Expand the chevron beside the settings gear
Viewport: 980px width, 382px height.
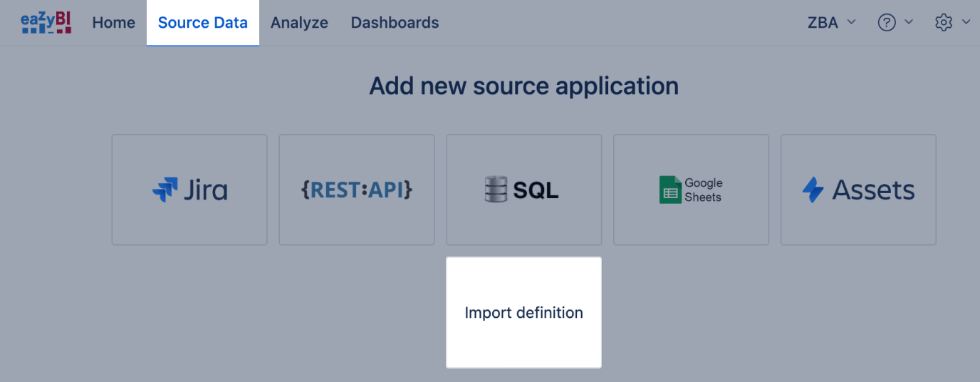tap(966, 23)
